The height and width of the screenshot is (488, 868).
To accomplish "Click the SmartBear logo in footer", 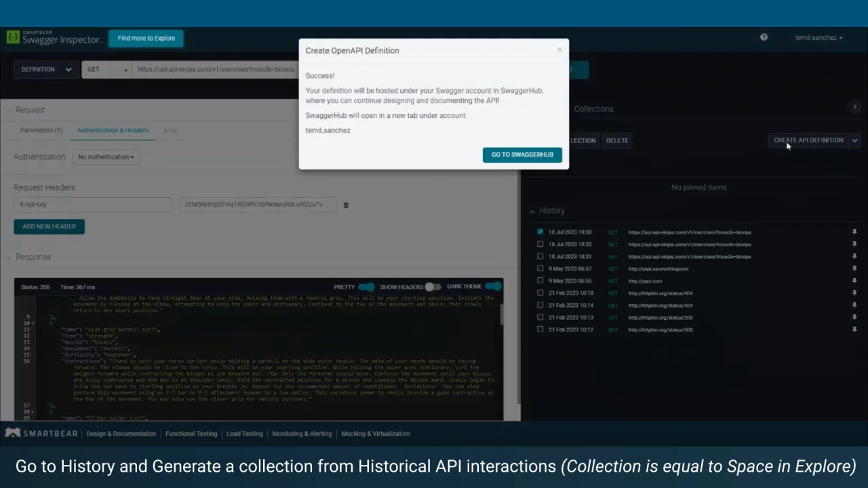I will tap(43, 434).
